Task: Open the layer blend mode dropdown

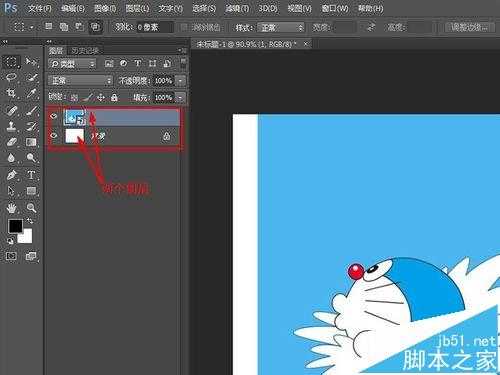Action: [80, 80]
